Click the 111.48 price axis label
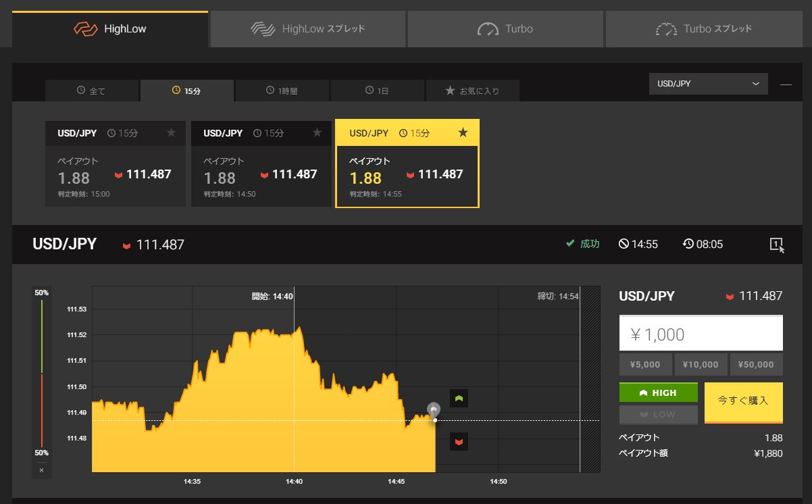The image size is (812, 504). 77,438
